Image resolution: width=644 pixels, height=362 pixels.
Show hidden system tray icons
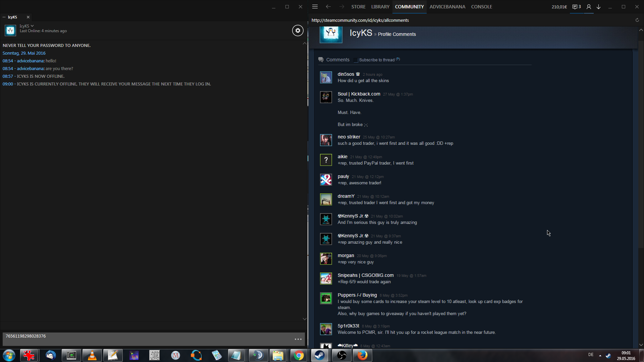coord(600,355)
